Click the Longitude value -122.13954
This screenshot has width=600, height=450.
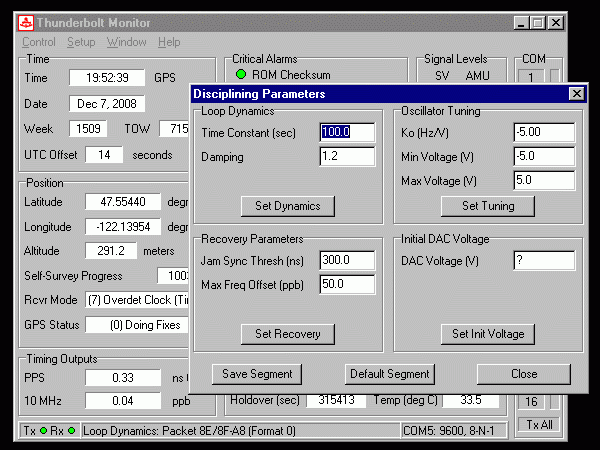(123, 227)
